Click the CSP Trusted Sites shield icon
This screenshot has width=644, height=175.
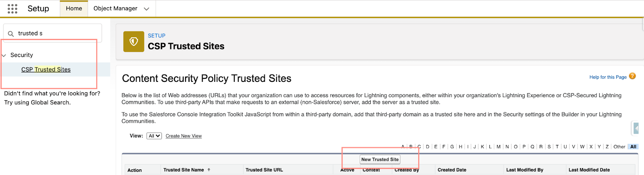pos(134,42)
